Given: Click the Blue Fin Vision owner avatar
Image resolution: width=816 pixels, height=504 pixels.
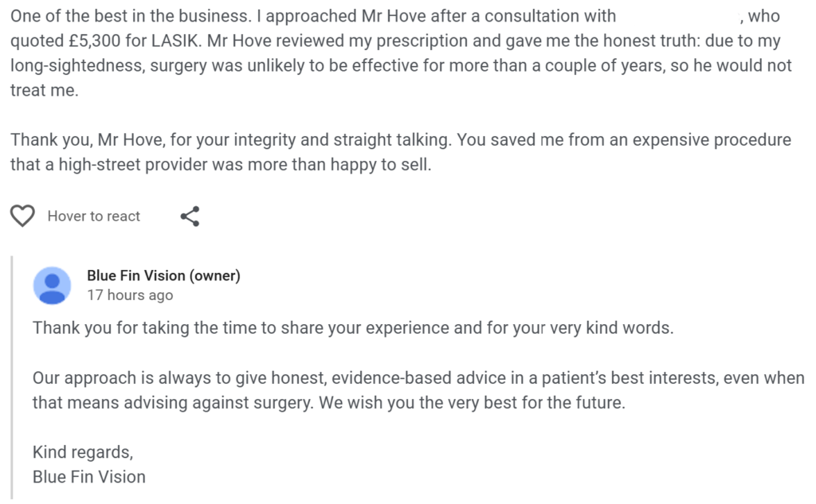Looking at the screenshot, I should tap(53, 285).
